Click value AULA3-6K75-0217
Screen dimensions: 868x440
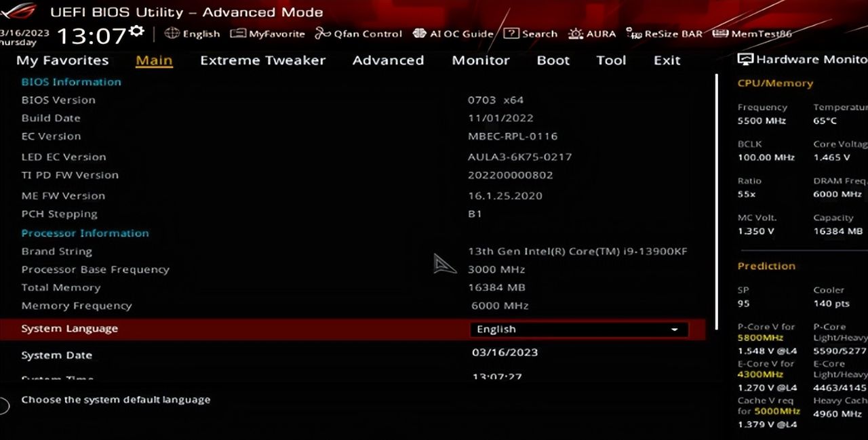(x=520, y=157)
